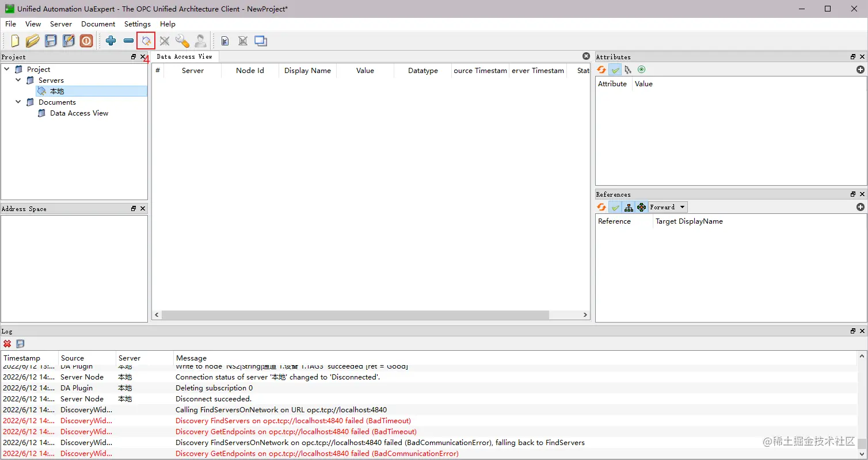This screenshot has width=868, height=460.
Task: Click the plus icon in References panel
Action: pos(861,207)
